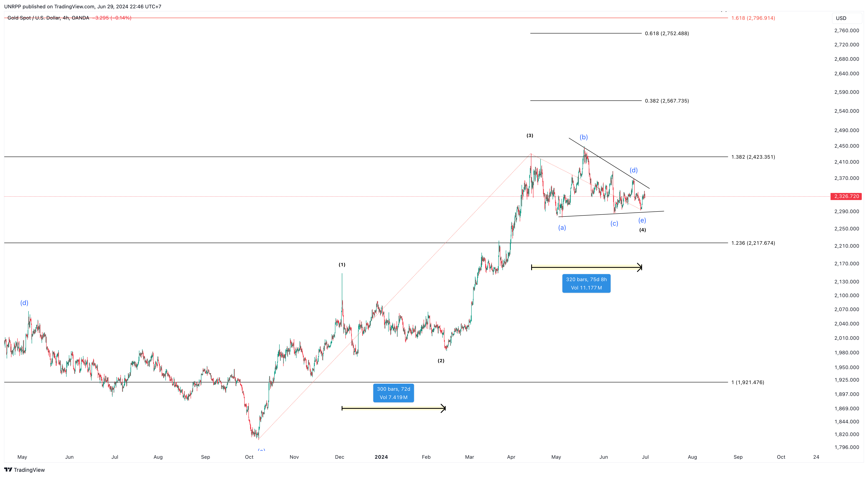The width and height of the screenshot is (868, 477).
Task: Click blue label (b) above triangle top
Action: 584,137
